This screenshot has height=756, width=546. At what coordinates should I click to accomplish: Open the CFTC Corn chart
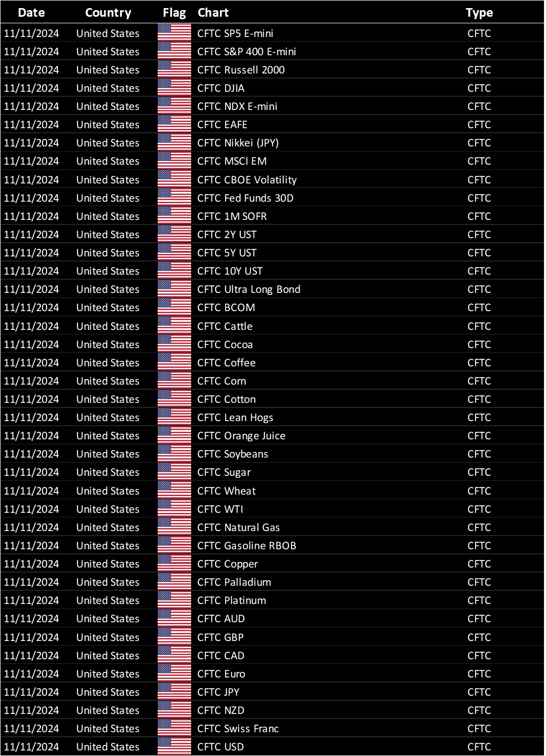coord(222,381)
